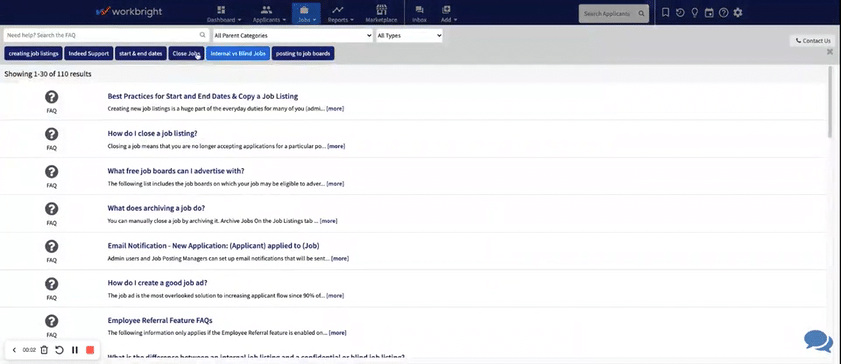Click [more] on Employee Referral article
This screenshot has width=841, height=364.
tap(337, 333)
